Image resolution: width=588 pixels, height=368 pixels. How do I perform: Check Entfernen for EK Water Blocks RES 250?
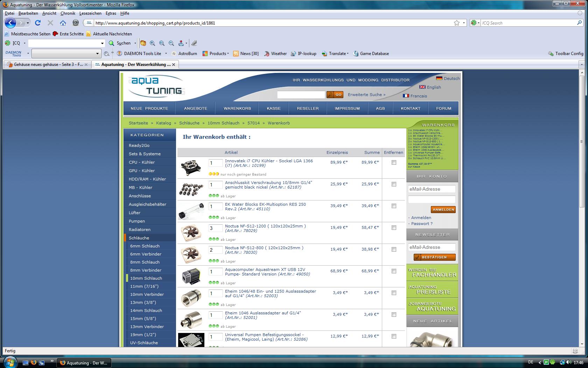394,206
